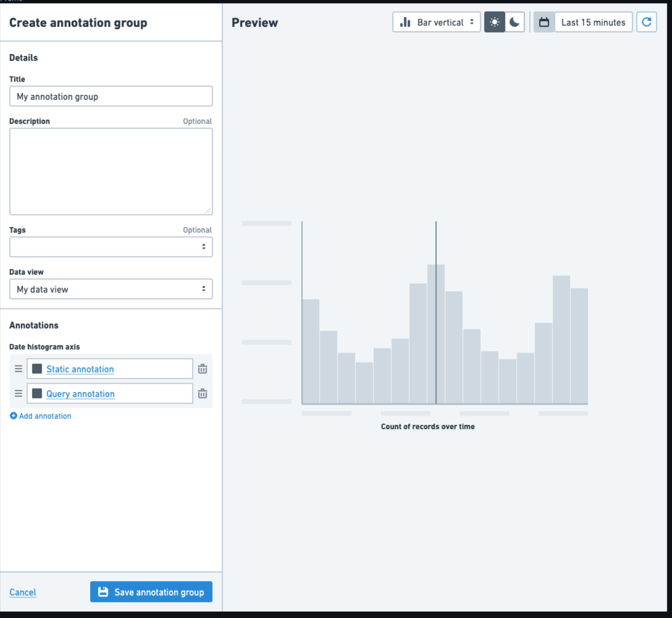The height and width of the screenshot is (618, 672).
Task: Change the Last 15 minutes time range
Action: coord(593,22)
